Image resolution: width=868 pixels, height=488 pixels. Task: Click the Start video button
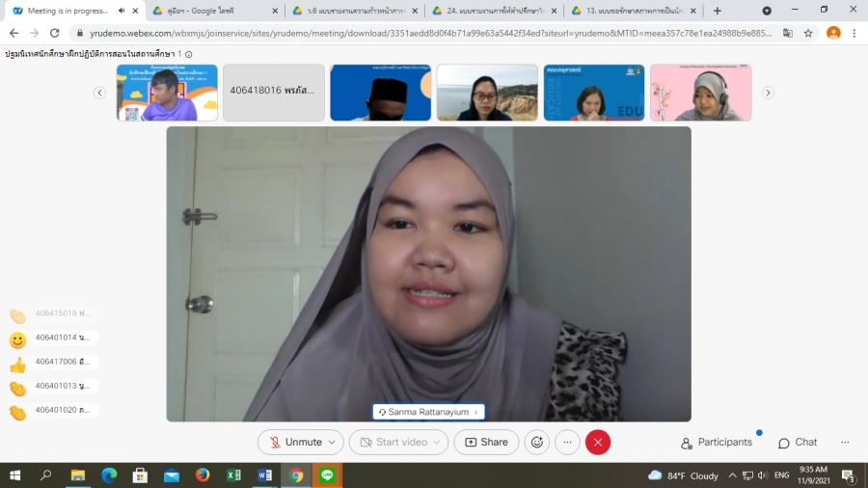(x=393, y=442)
